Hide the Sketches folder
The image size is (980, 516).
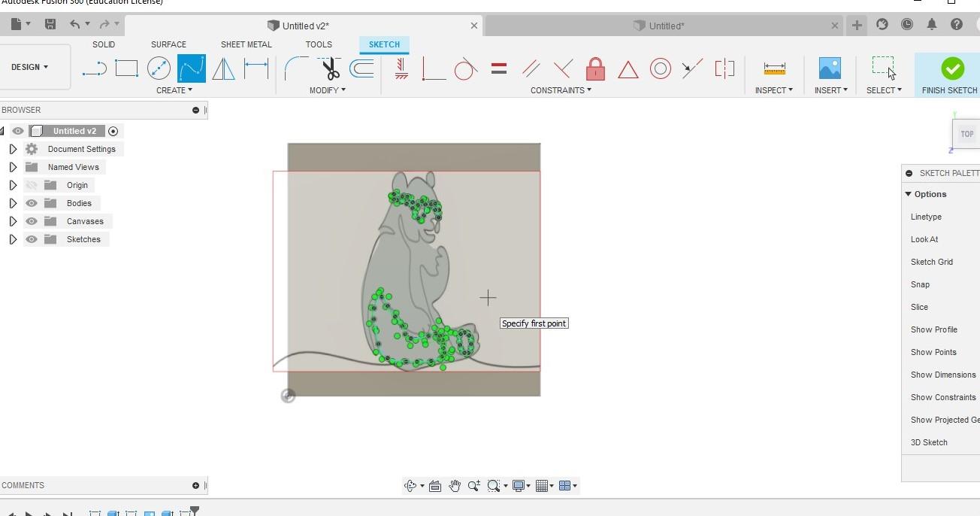[x=32, y=239]
